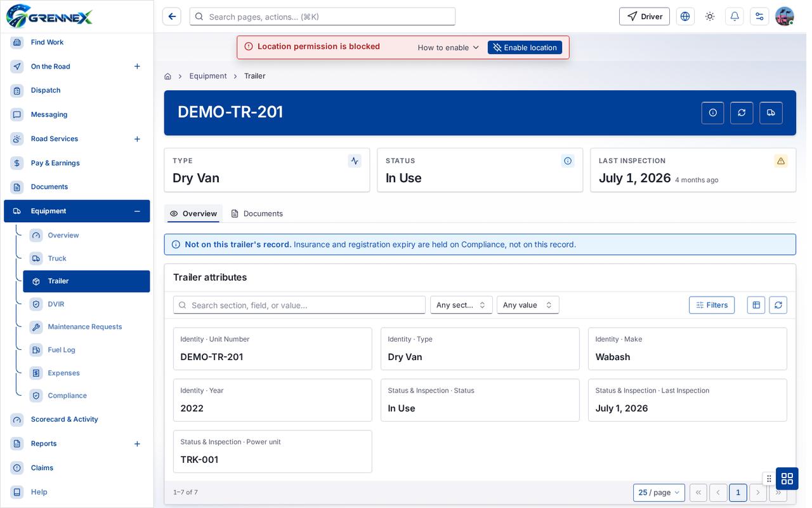Toggle the light/dark theme sun icon
Image resolution: width=812 pixels, height=508 pixels.
(x=710, y=17)
